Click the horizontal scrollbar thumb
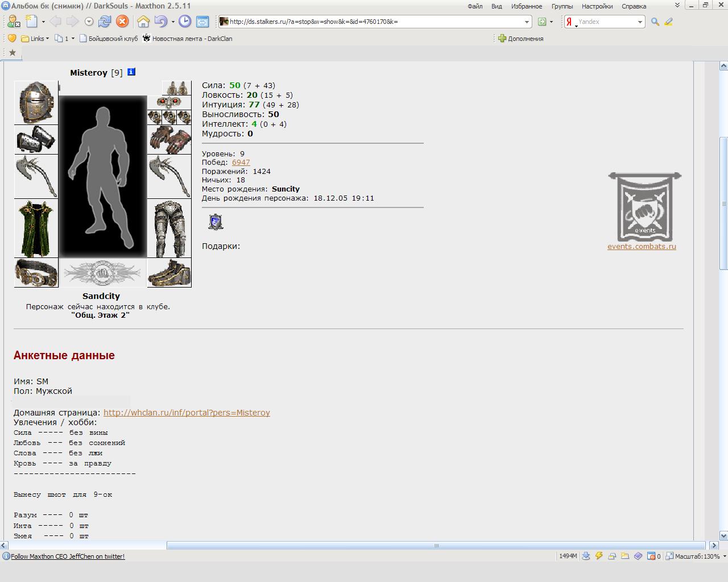Viewport: 728px width, 582px height. pos(437,546)
